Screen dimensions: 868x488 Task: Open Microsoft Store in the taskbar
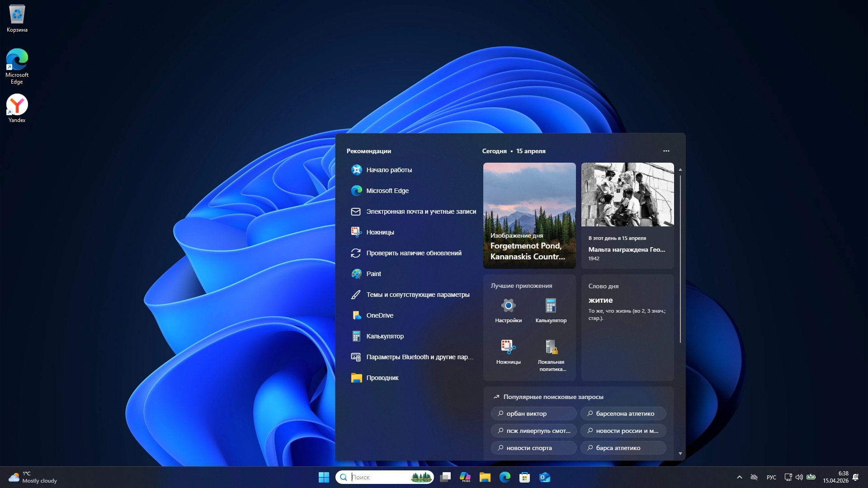tap(524, 477)
